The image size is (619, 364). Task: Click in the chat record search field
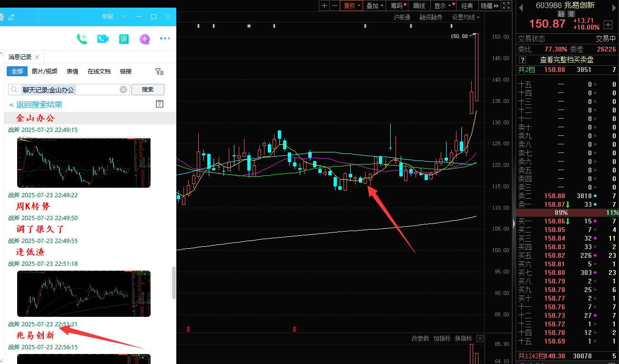69,90
